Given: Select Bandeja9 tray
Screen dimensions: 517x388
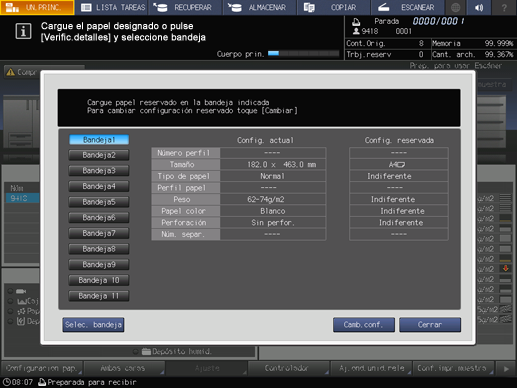Looking at the screenshot, I should click(99, 265).
